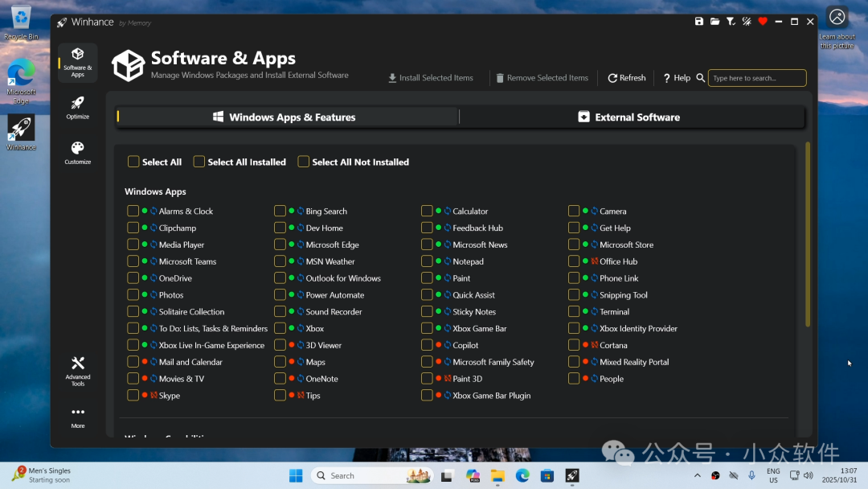The width and height of the screenshot is (868, 489).
Task: Open the Software & Apps sidebar section
Action: pos(77,63)
